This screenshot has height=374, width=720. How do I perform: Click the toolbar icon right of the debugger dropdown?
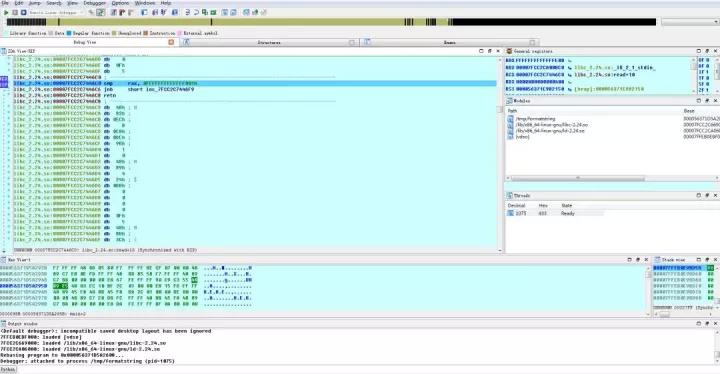(x=90, y=12)
